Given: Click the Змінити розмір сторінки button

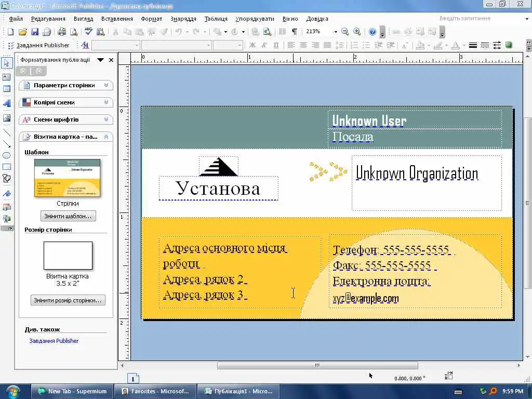Looking at the screenshot, I should tap(68, 300).
